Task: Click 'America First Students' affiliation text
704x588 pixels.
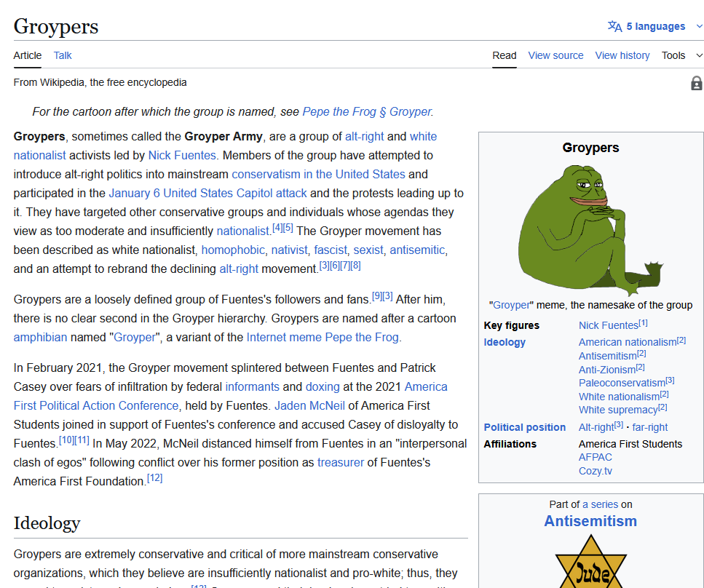Action: (630, 444)
